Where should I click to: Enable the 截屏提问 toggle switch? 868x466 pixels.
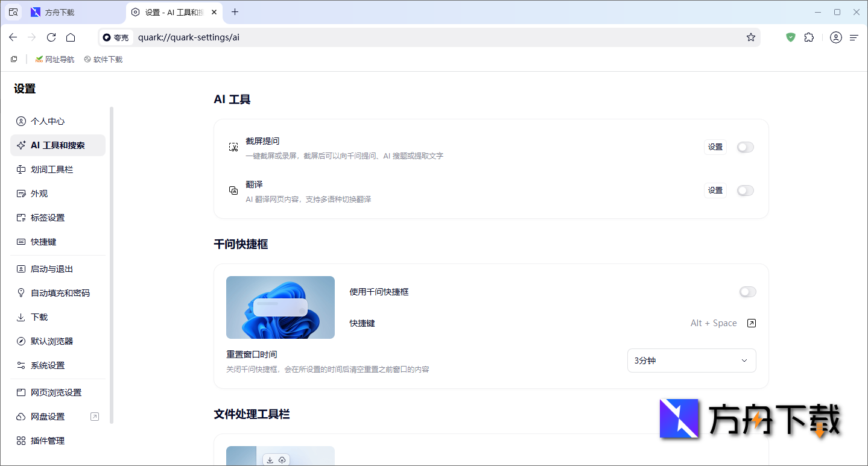(x=744, y=146)
